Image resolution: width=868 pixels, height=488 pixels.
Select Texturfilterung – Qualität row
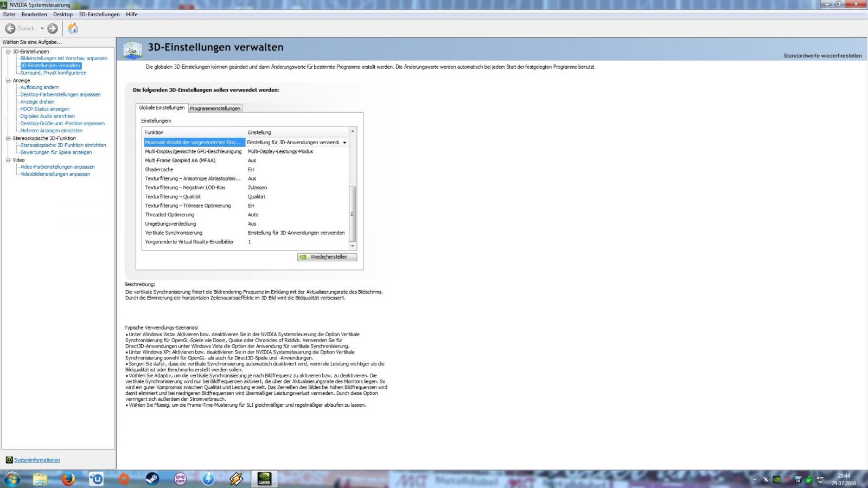click(246, 197)
